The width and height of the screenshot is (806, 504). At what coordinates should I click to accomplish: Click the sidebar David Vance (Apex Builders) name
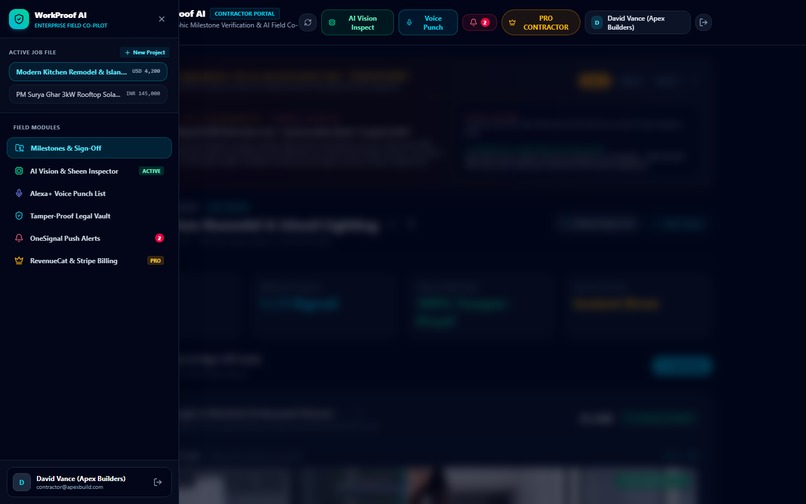click(x=81, y=478)
